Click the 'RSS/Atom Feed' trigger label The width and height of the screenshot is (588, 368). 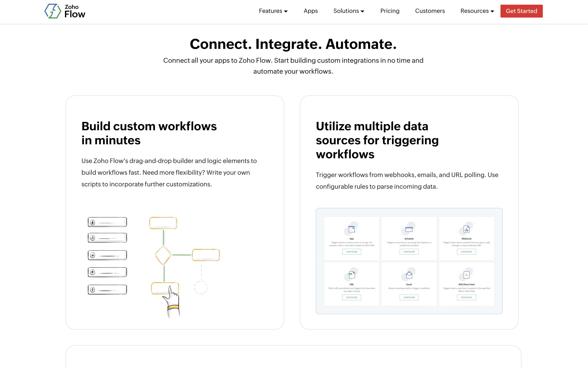click(466, 284)
